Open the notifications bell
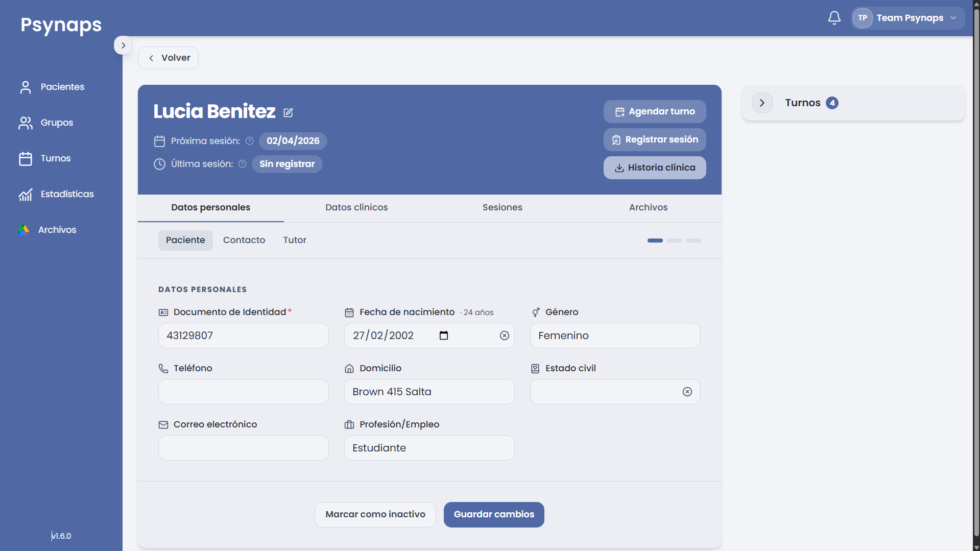Image resolution: width=980 pixels, height=551 pixels. (x=834, y=18)
